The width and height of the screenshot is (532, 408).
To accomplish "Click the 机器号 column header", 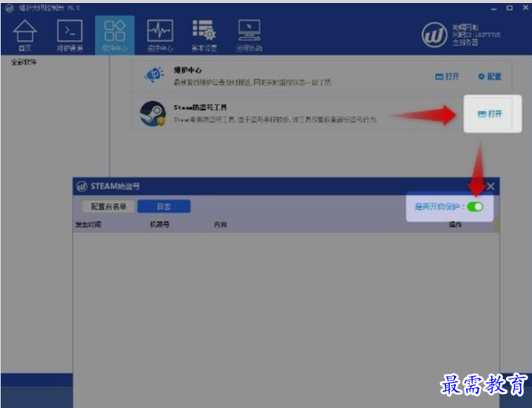I will [x=159, y=224].
